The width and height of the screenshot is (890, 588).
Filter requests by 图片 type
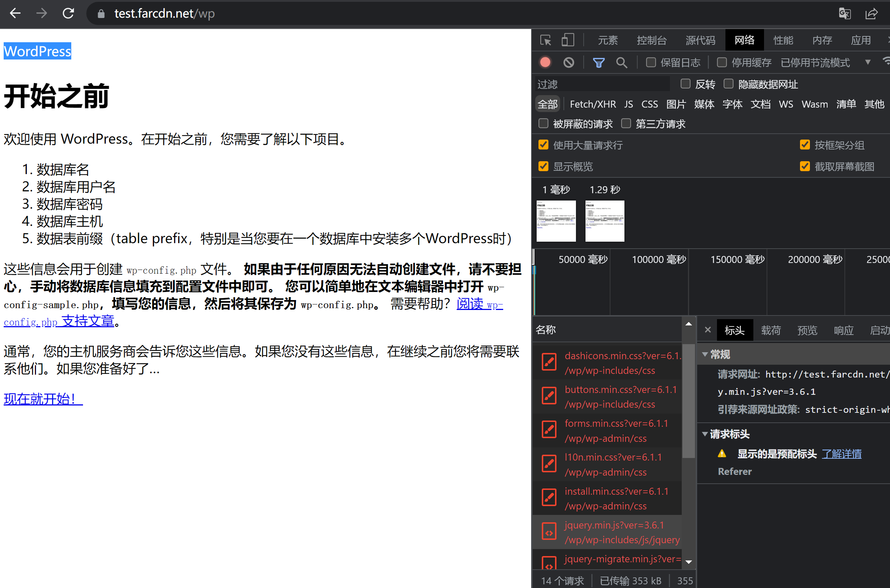coord(676,104)
